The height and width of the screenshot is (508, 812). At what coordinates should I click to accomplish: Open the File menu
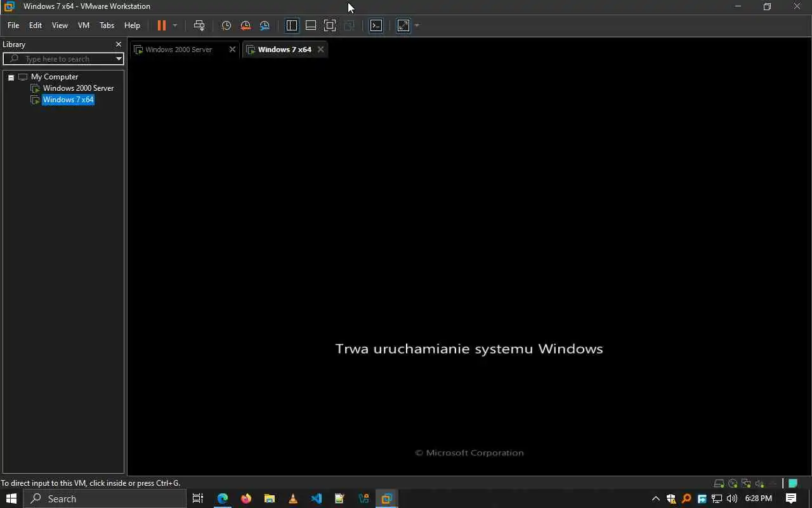coord(13,25)
